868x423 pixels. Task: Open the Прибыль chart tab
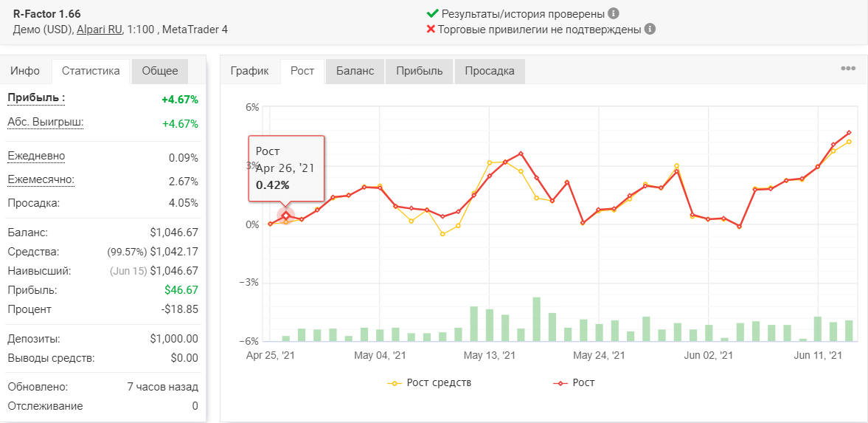(420, 71)
